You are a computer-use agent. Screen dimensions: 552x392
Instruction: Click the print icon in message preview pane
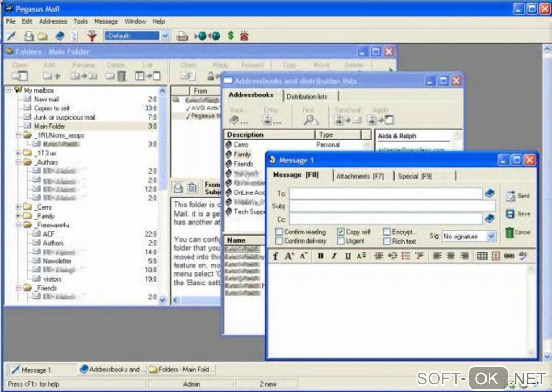(179, 188)
